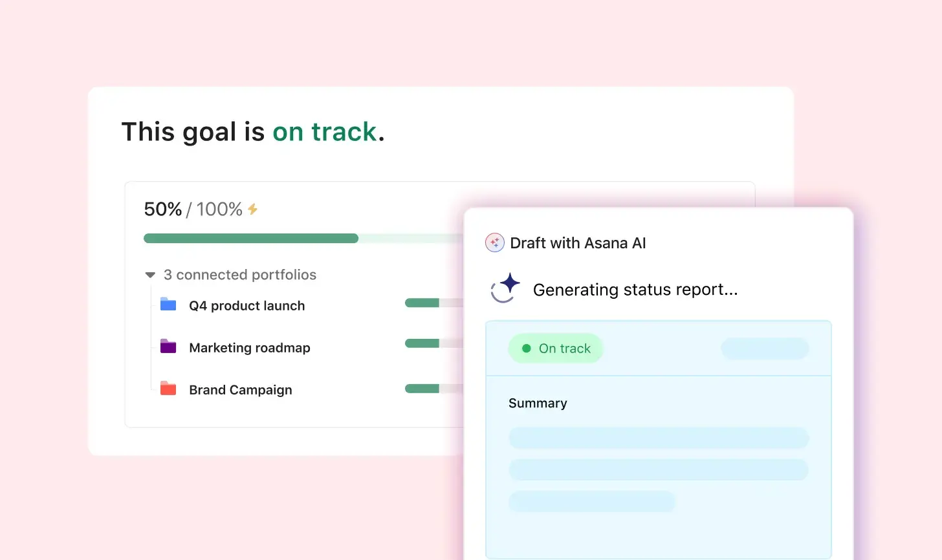The image size is (942, 560).
Task: Click the Draft with Asana AI label
Action: 578,243
